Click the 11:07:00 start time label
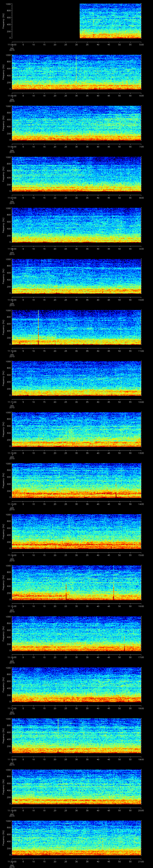This screenshot has height=868, width=153. click(12, 198)
